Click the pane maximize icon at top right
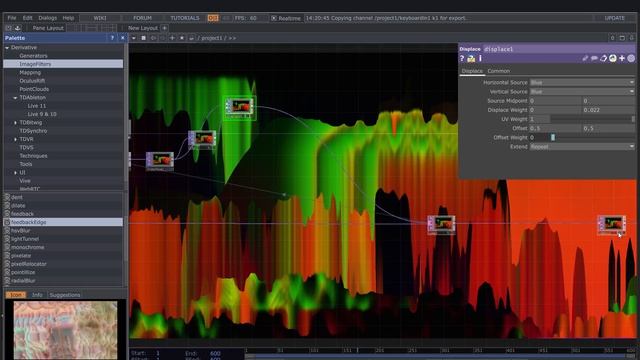Screen dimensions: 640x360 pyautogui.click(x=622, y=38)
